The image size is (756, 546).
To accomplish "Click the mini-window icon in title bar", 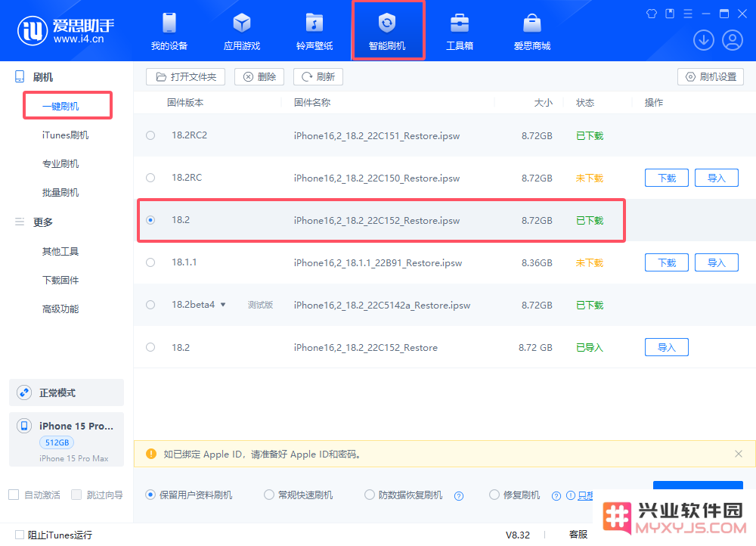I will pos(670,14).
